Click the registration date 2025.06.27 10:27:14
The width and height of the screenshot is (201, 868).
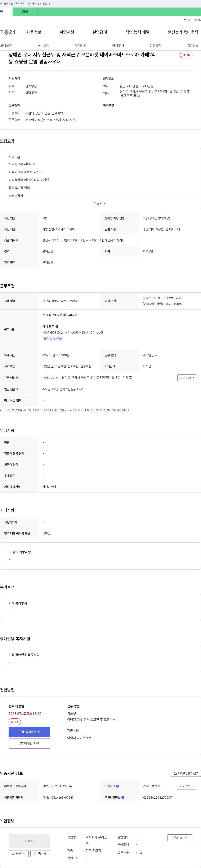57,786
